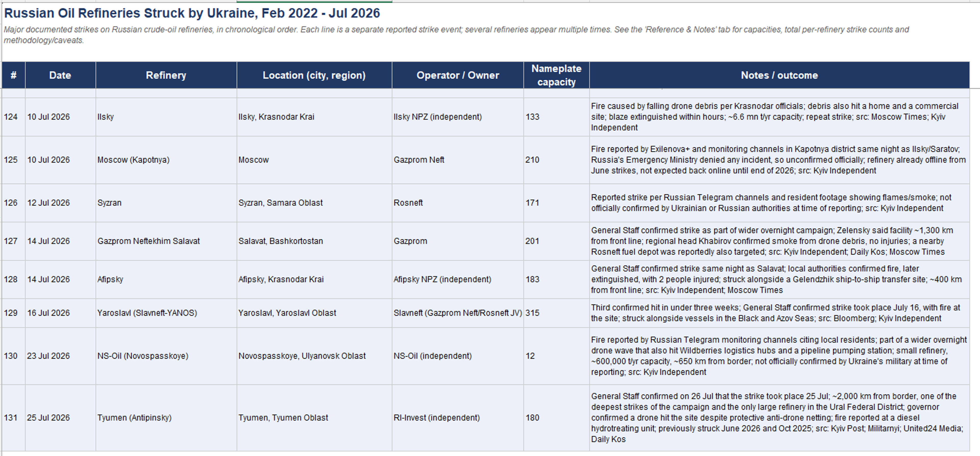Click the 'Nameplate capacity' column header
This screenshot has width=980, height=456.
click(x=557, y=75)
